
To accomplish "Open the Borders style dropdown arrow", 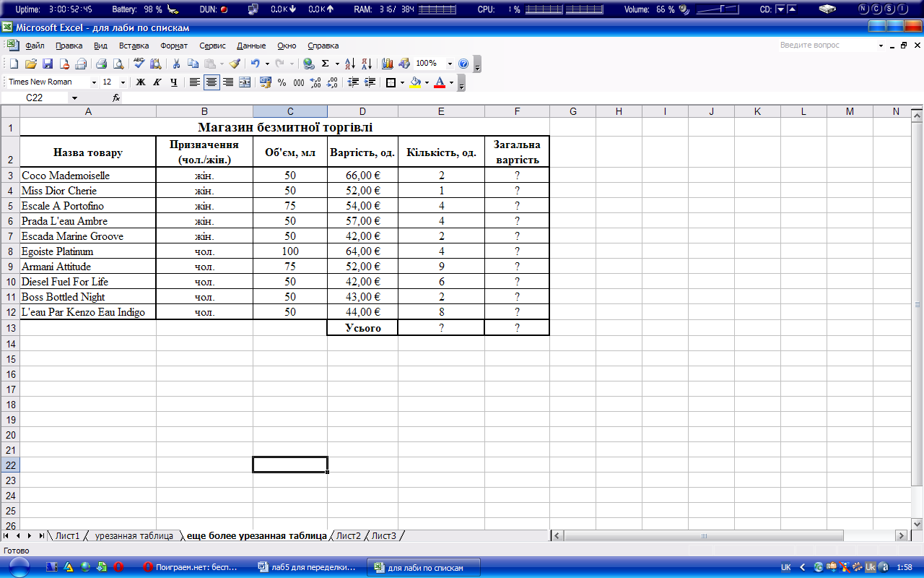I will point(402,82).
